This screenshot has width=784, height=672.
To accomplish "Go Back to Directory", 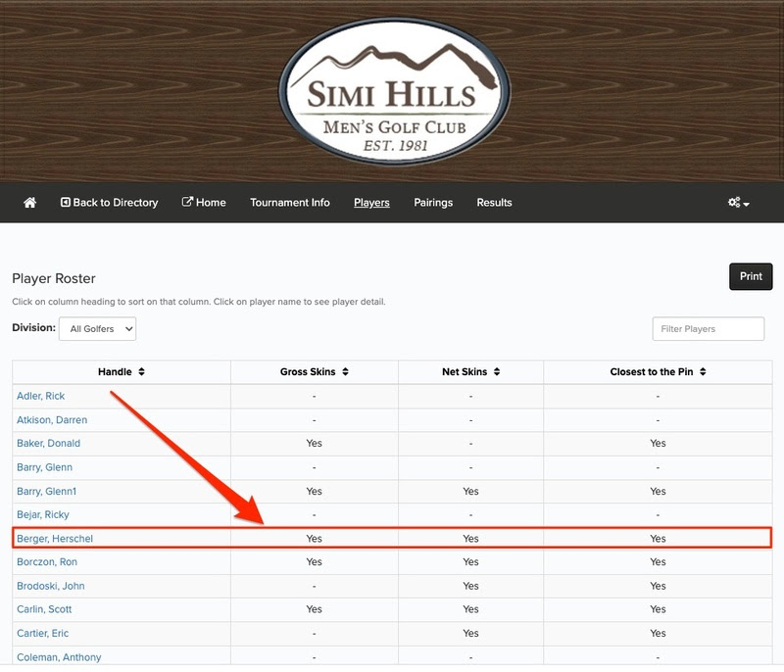I will pos(110,203).
